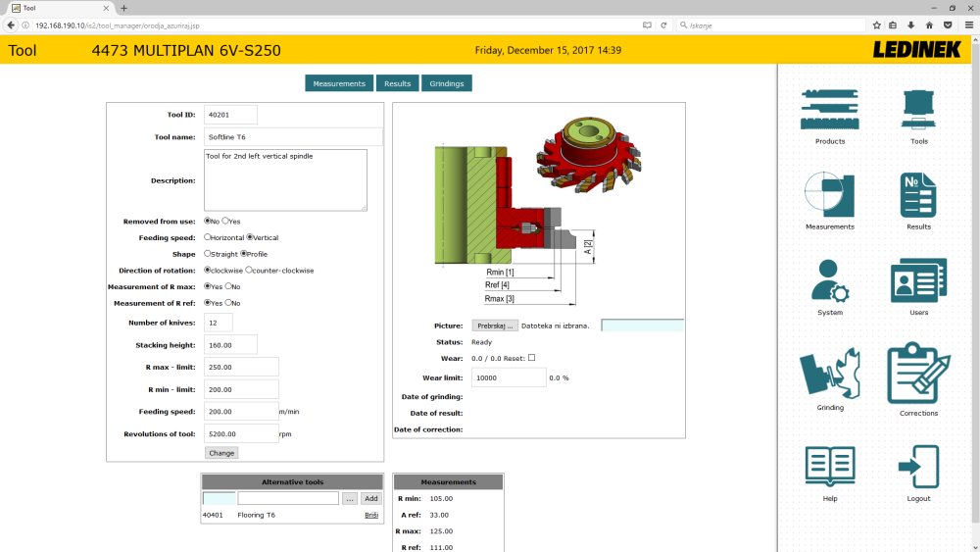Go to browser home icon

coord(929,25)
